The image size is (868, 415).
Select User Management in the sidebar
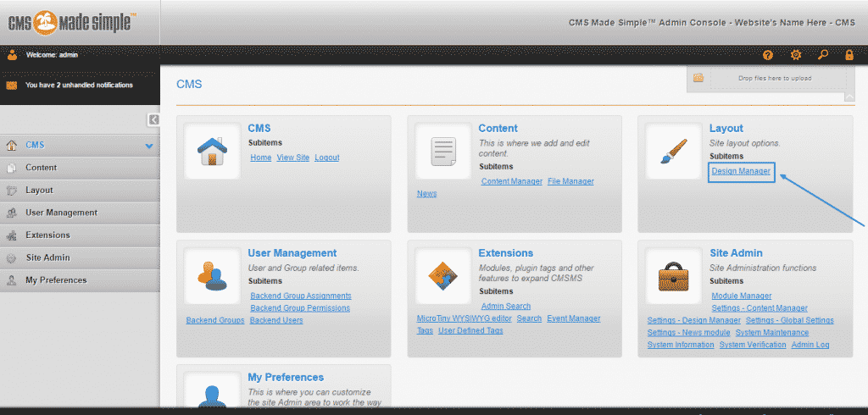point(61,213)
